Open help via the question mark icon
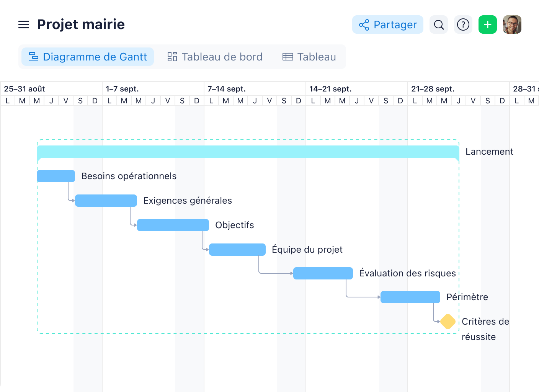 pyautogui.click(x=463, y=24)
